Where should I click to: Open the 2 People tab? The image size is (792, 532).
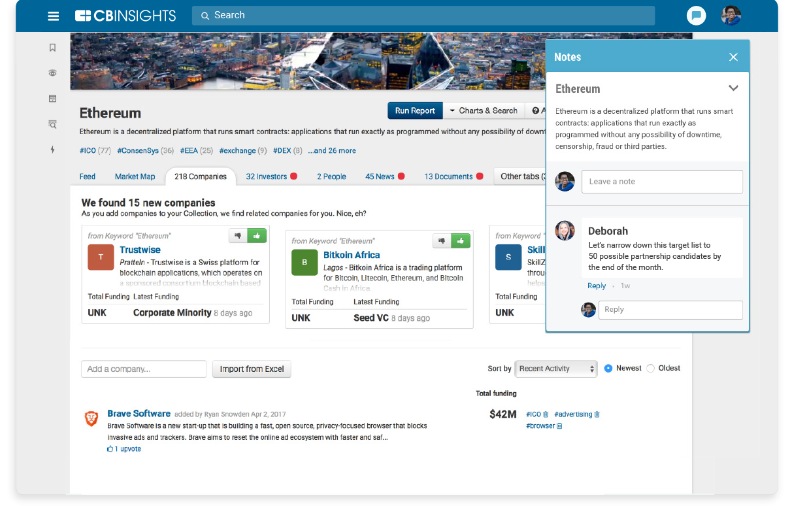pyautogui.click(x=332, y=176)
